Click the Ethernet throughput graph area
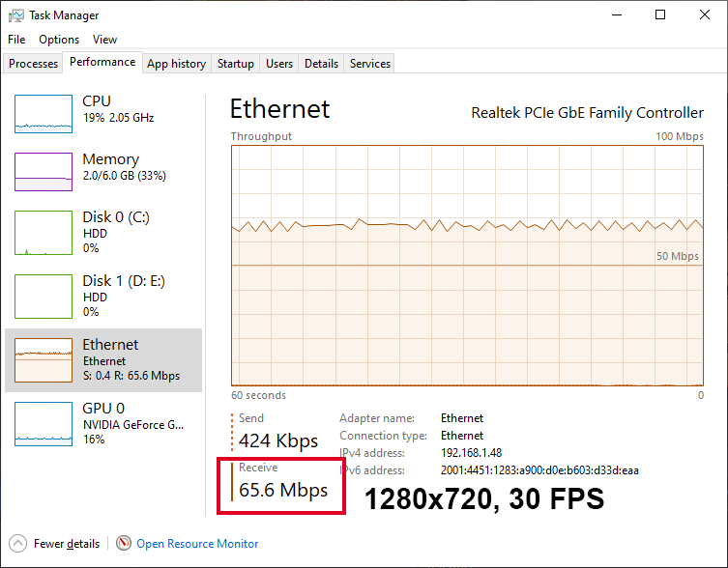Screen dimensions: 728x568 click(x=467, y=266)
